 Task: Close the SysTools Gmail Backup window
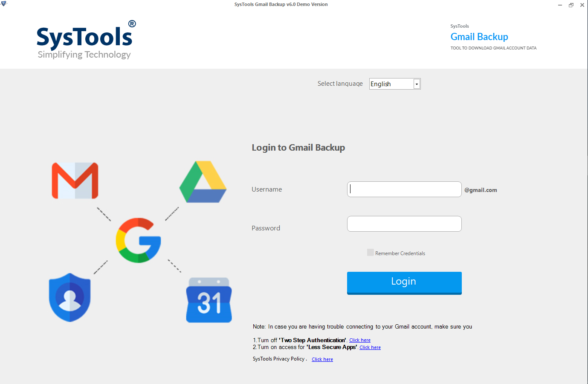point(582,5)
